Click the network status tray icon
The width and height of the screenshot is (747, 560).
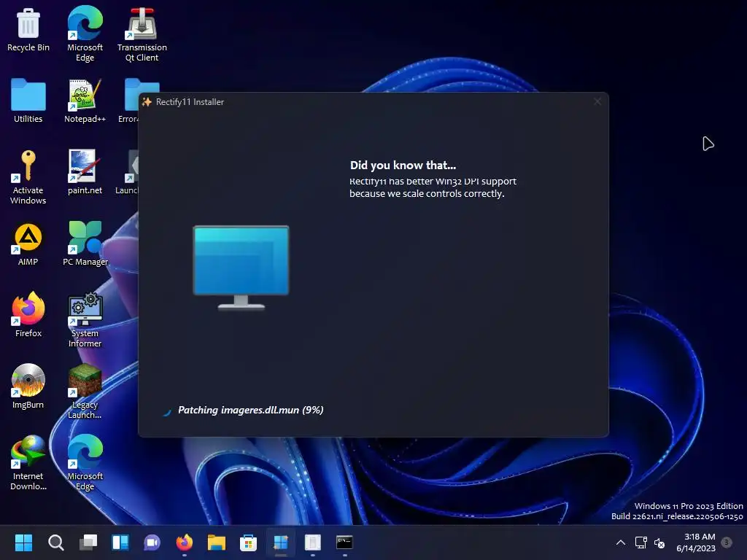coord(640,542)
